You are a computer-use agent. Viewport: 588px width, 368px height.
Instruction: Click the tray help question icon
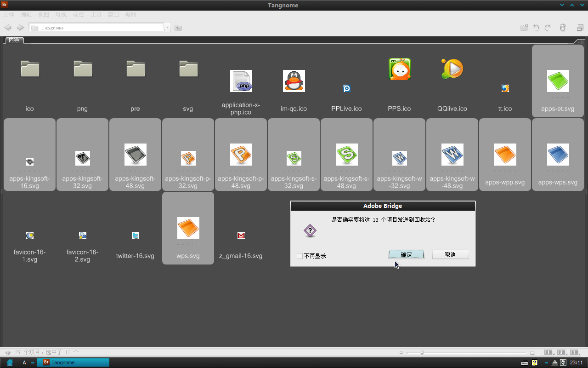(534, 362)
